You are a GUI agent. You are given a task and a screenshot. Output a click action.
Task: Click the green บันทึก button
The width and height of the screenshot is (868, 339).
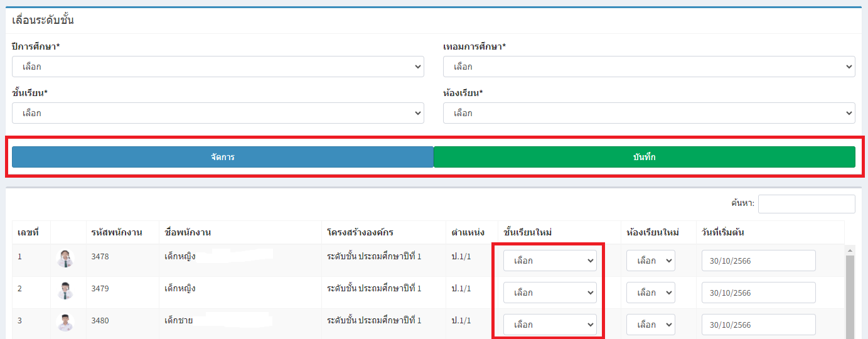(645, 157)
